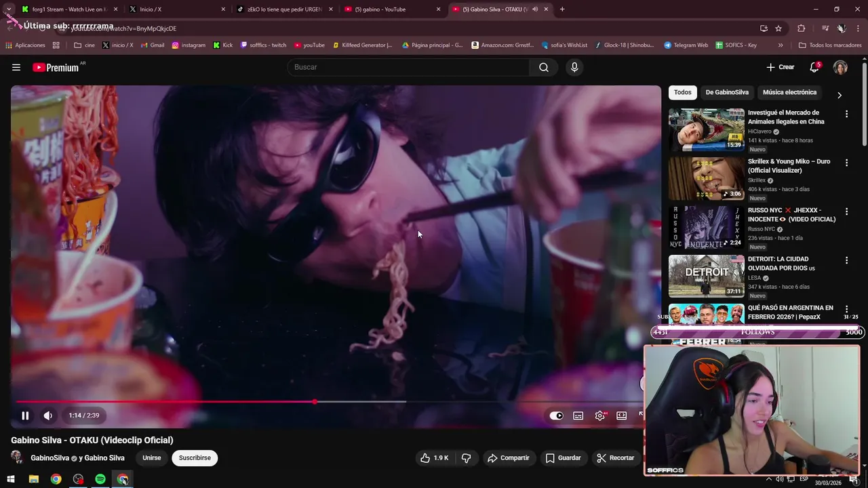Switch to theater mode

pyautogui.click(x=621, y=416)
